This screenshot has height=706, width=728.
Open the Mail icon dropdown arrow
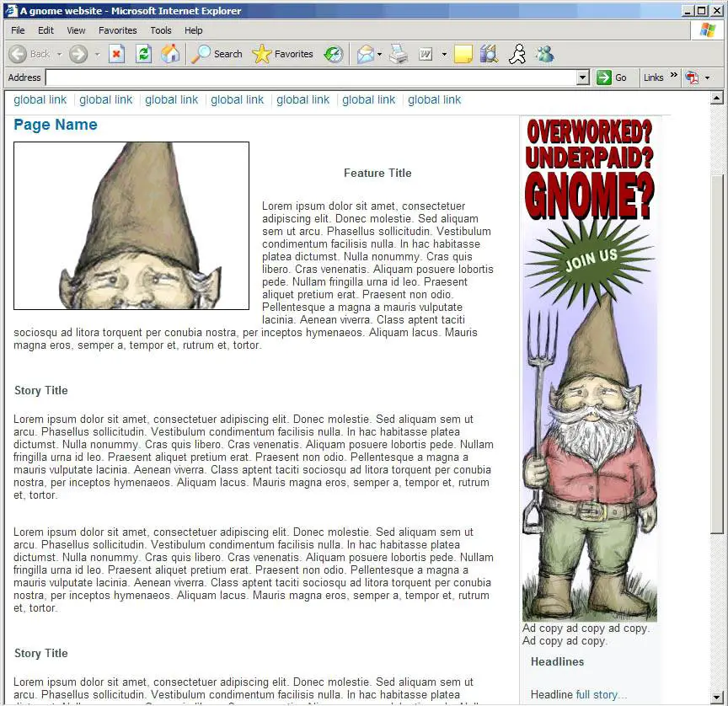click(379, 54)
